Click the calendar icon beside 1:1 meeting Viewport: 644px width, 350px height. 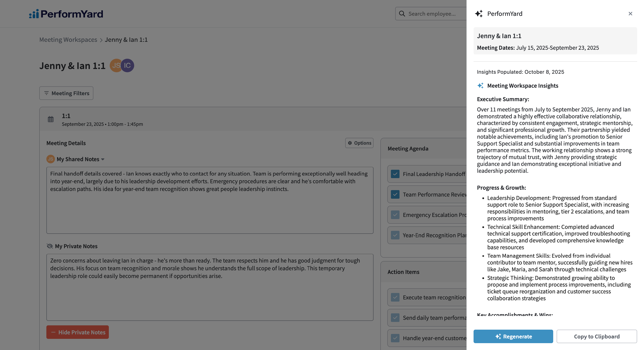coord(51,119)
